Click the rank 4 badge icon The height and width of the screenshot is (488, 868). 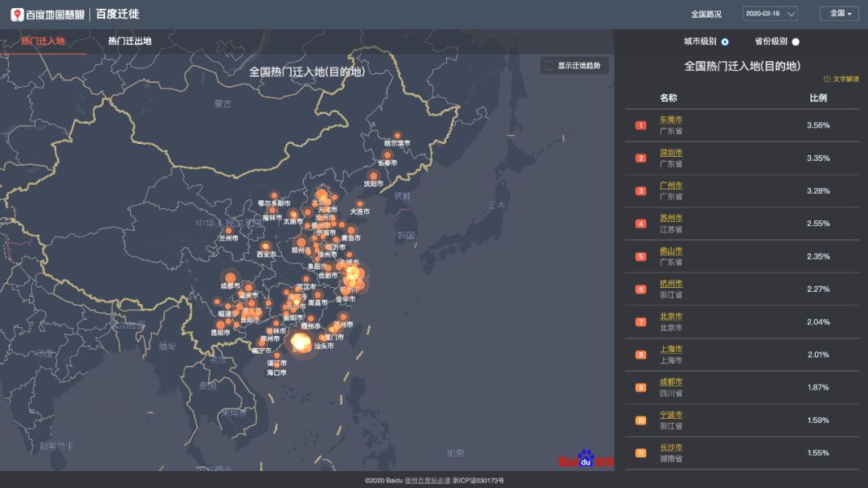tap(641, 223)
